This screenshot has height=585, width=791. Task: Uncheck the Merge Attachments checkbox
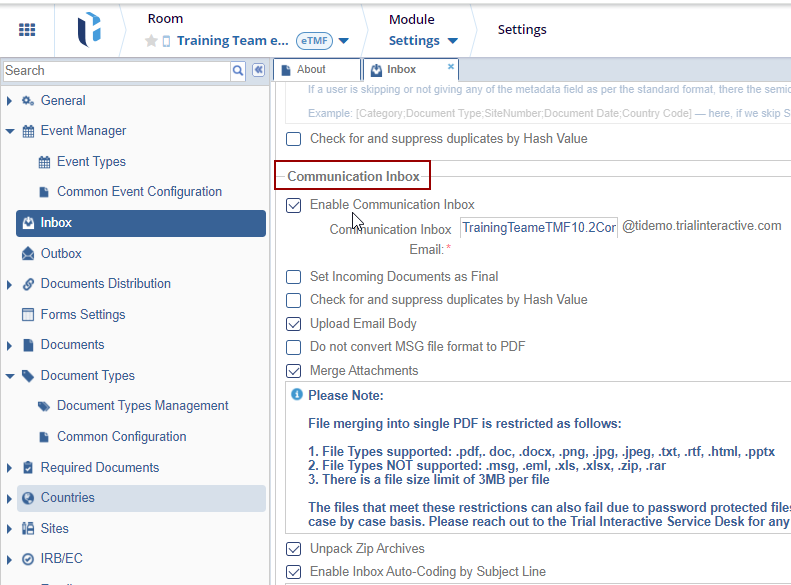pos(294,371)
